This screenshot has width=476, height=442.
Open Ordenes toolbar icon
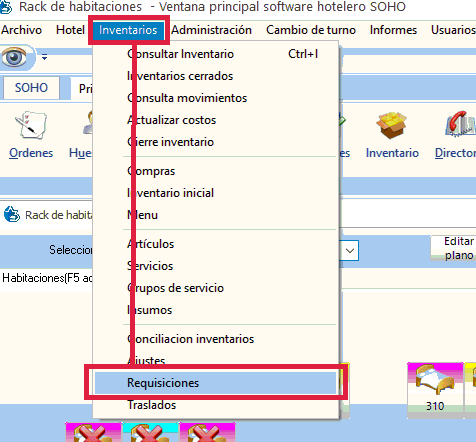click(31, 125)
